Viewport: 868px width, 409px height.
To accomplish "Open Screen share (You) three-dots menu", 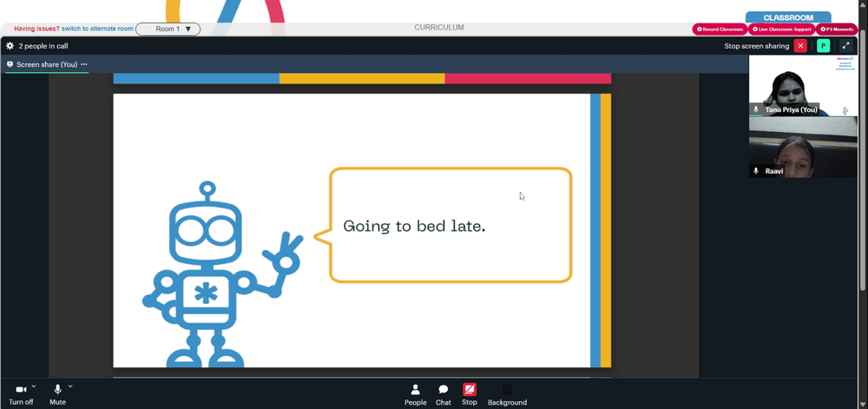I will [x=84, y=64].
